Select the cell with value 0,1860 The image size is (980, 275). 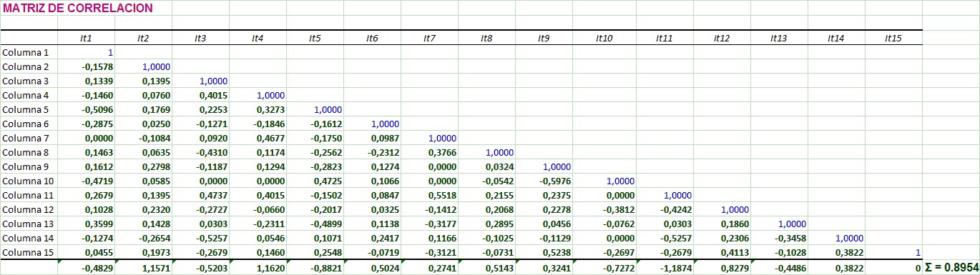click(x=722, y=224)
